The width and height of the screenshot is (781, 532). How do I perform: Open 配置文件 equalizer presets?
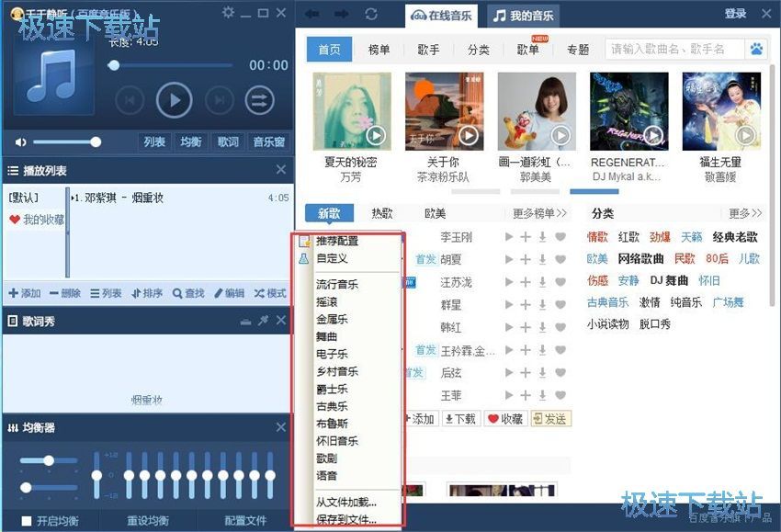[245, 521]
